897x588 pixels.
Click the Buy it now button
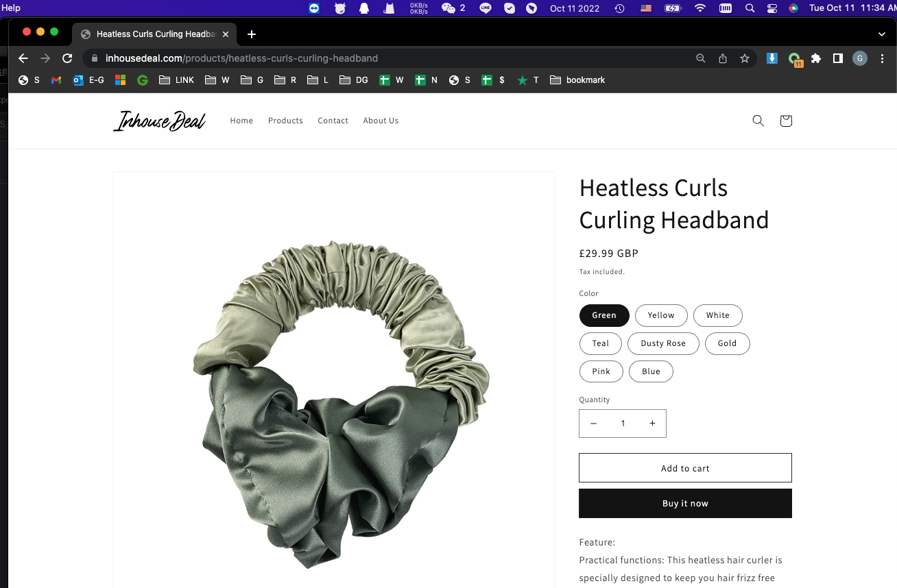[685, 504]
